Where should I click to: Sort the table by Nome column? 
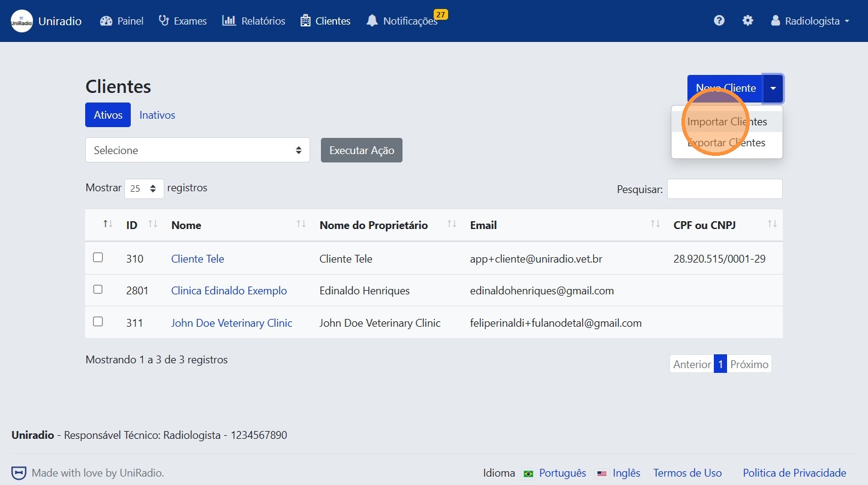[186, 225]
